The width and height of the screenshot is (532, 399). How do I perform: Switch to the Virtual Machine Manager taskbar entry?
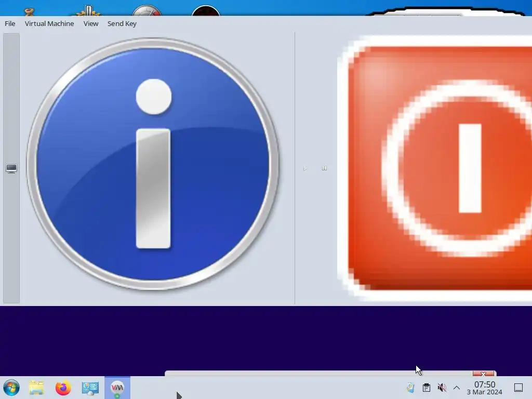point(117,388)
